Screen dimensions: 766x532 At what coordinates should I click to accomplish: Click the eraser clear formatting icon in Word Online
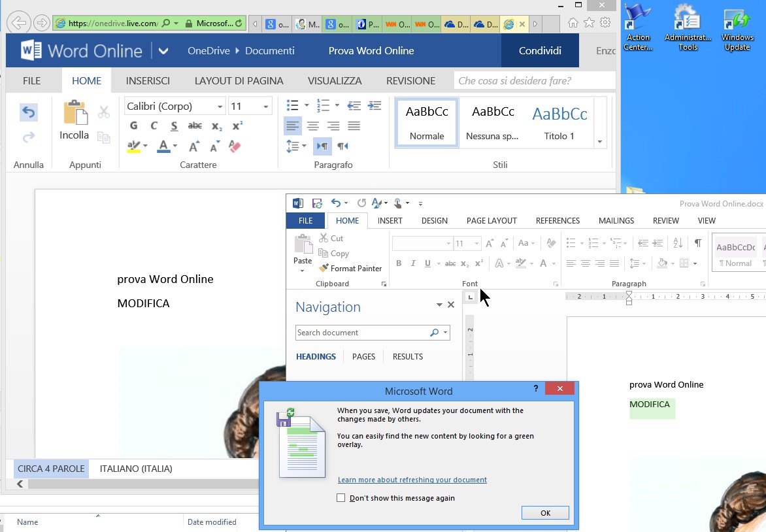[235, 146]
